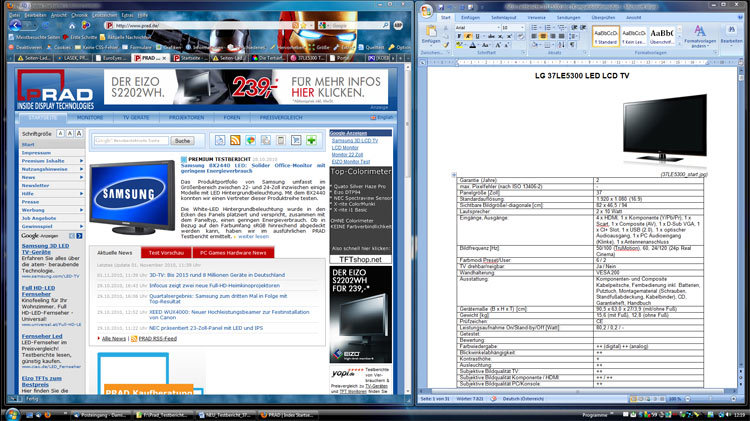Open the Seitenlayout ribbon tab
The width and height of the screenshot is (750, 421).
click(x=503, y=17)
